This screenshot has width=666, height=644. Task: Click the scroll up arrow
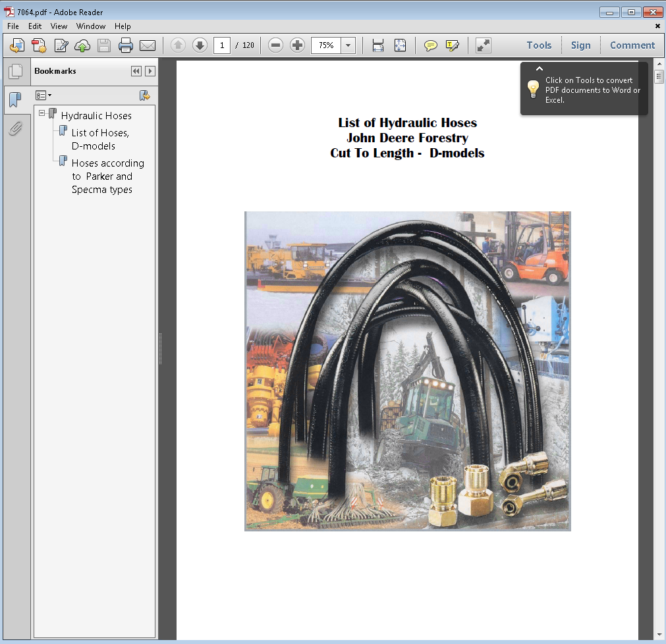tap(659, 64)
